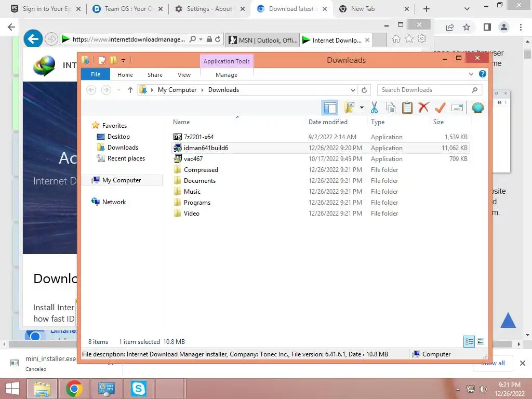Switch to Details view icon at bottom right

coord(469,342)
